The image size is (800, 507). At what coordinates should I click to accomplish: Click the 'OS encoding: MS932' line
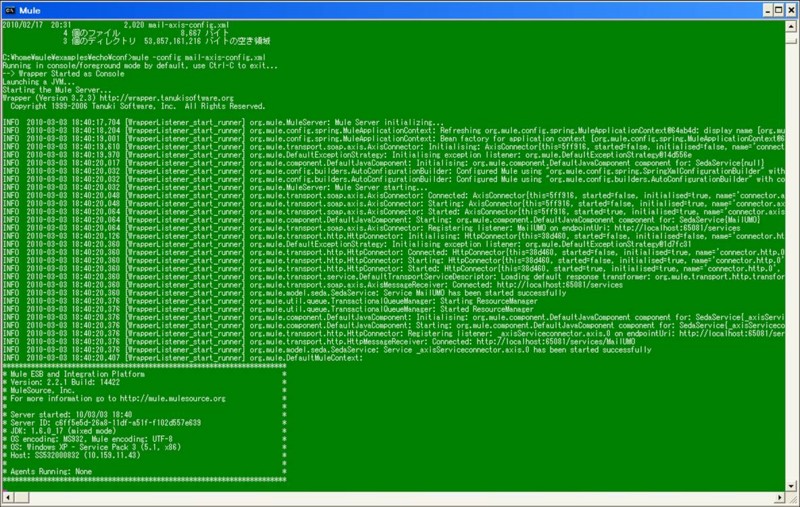(91, 439)
